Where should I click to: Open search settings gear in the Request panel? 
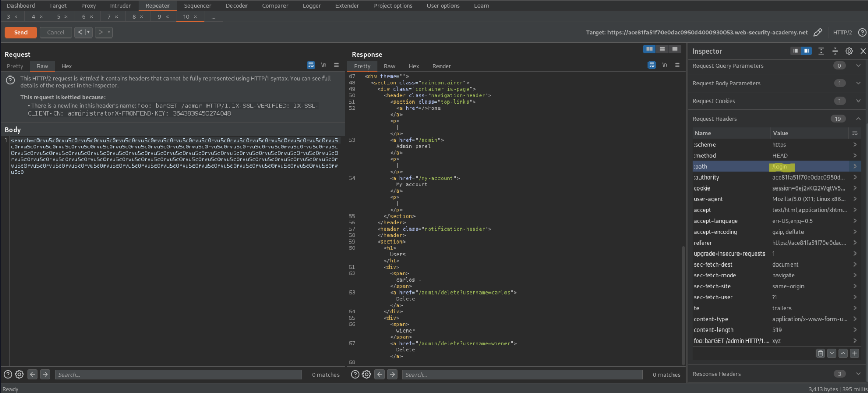click(x=19, y=374)
